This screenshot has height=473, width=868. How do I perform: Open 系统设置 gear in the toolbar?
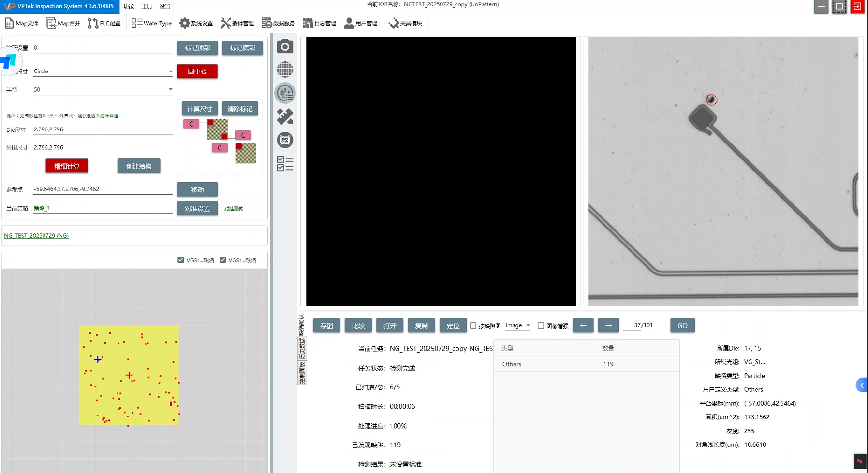196,23
